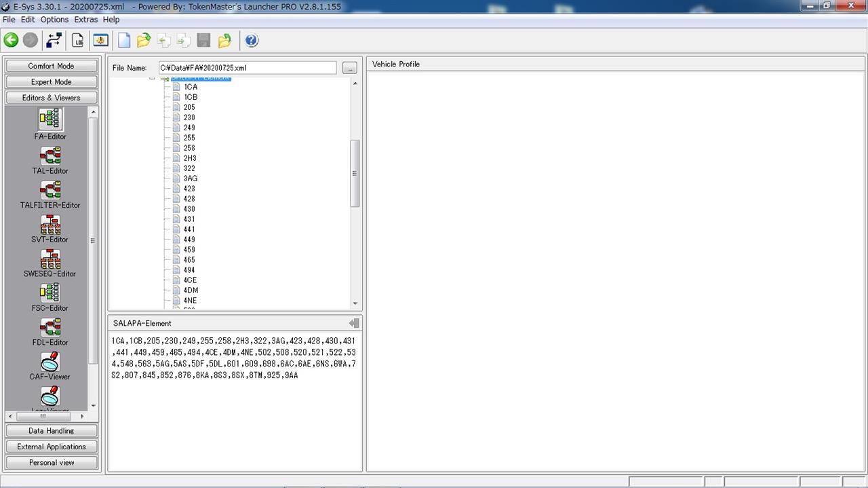The image size is (868, 488).
Task: Click the File Name path field
Action: click(247, 68)
